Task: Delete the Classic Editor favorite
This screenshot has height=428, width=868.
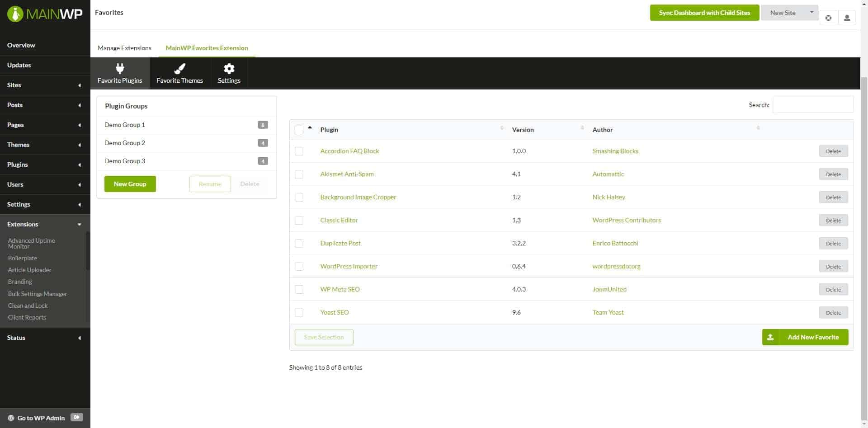Action: point(833,220)
